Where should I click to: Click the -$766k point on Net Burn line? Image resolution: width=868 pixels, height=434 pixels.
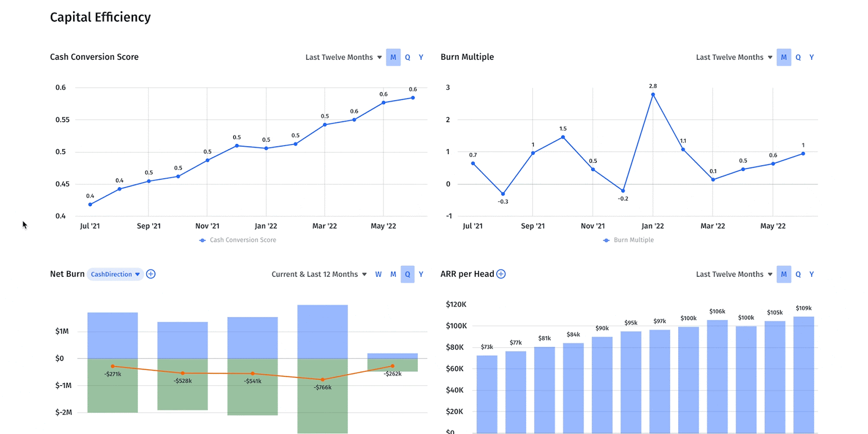(322, 379)
